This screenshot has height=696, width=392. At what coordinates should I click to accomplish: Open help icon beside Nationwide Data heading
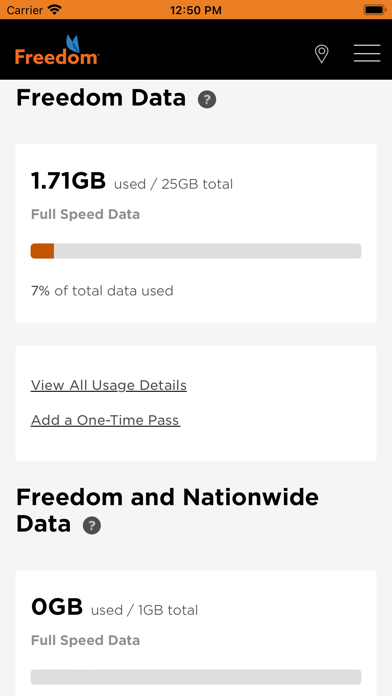[x=92, y=526]
